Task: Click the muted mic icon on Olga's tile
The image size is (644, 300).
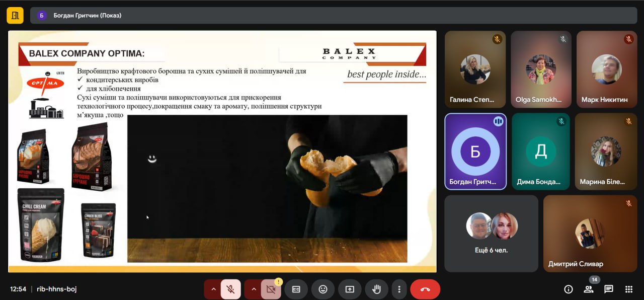Action: [563, 39]
